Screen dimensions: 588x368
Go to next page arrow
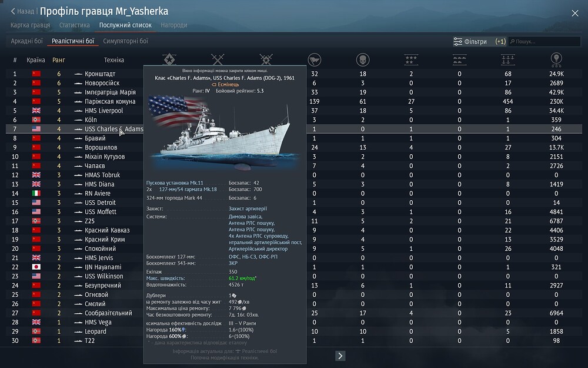340,356
